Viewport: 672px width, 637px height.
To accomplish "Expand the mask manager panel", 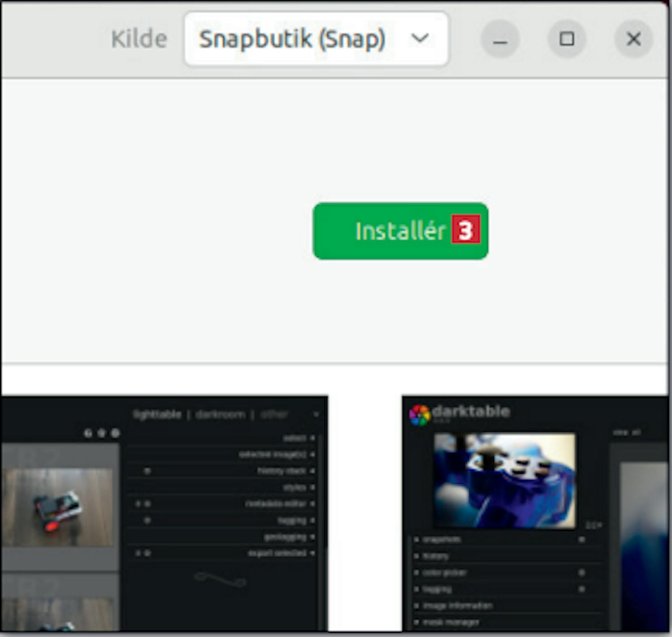I will (450, 622).
